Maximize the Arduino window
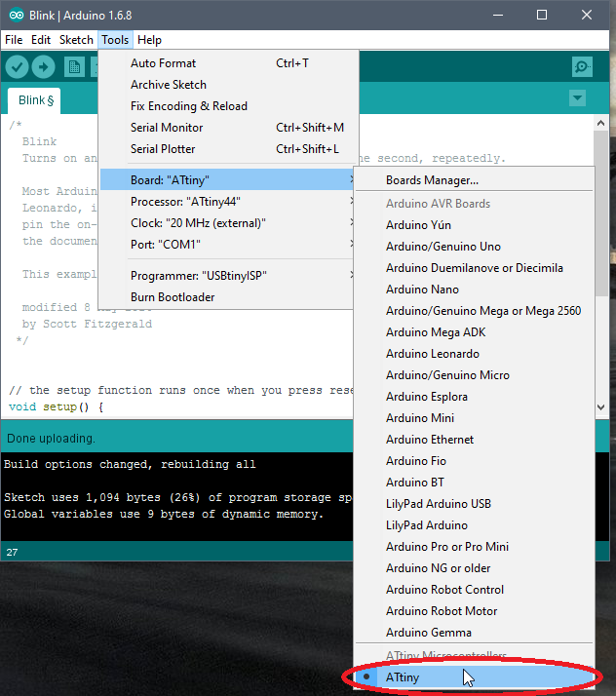 [542, 15]
